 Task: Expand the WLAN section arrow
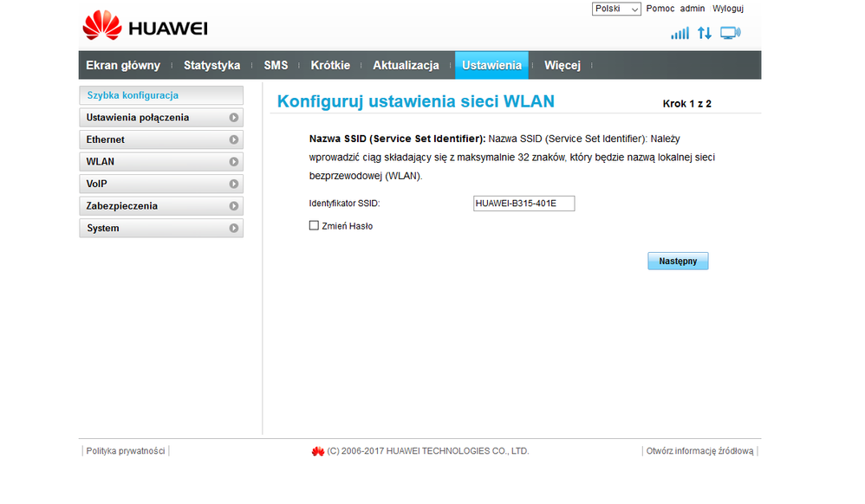pos(234,162)
